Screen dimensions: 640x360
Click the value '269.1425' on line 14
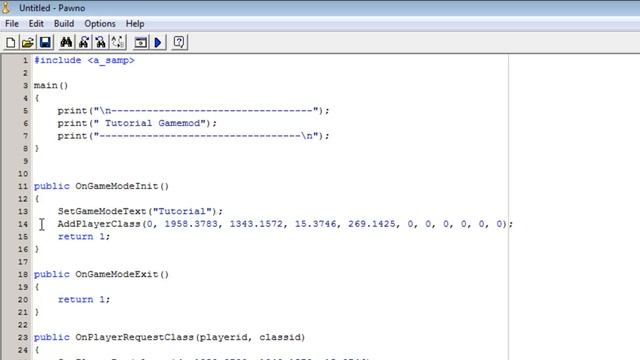(x=371, y=224)
